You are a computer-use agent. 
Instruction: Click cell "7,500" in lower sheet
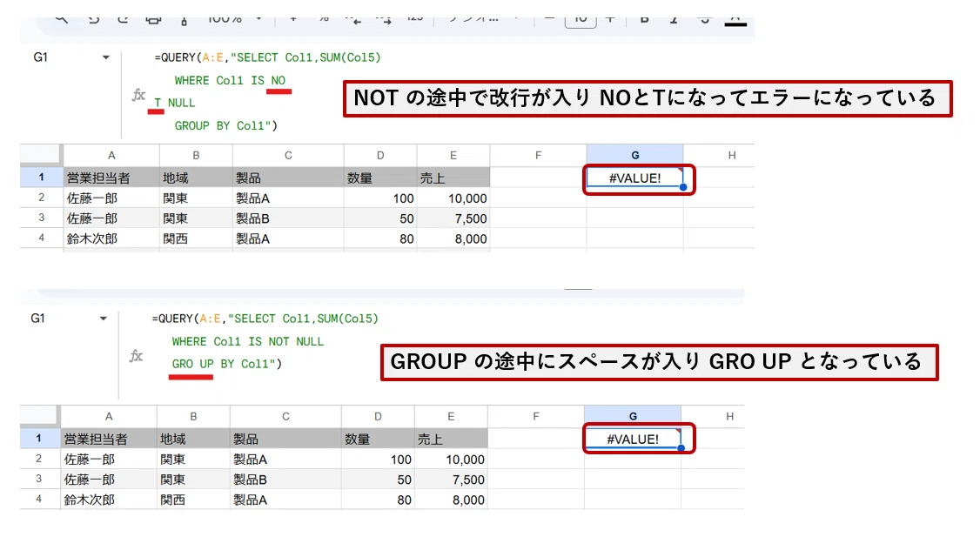[x=451, y=480]
